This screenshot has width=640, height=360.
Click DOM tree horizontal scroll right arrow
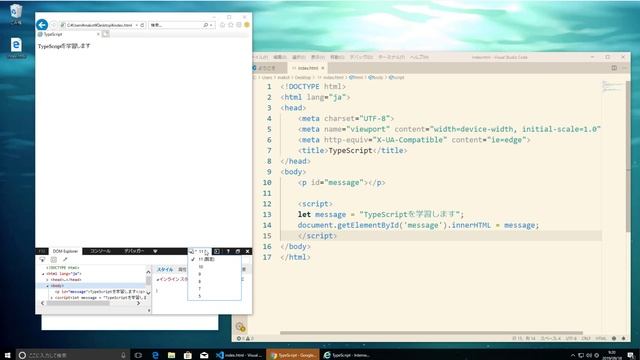coord(138,303)
